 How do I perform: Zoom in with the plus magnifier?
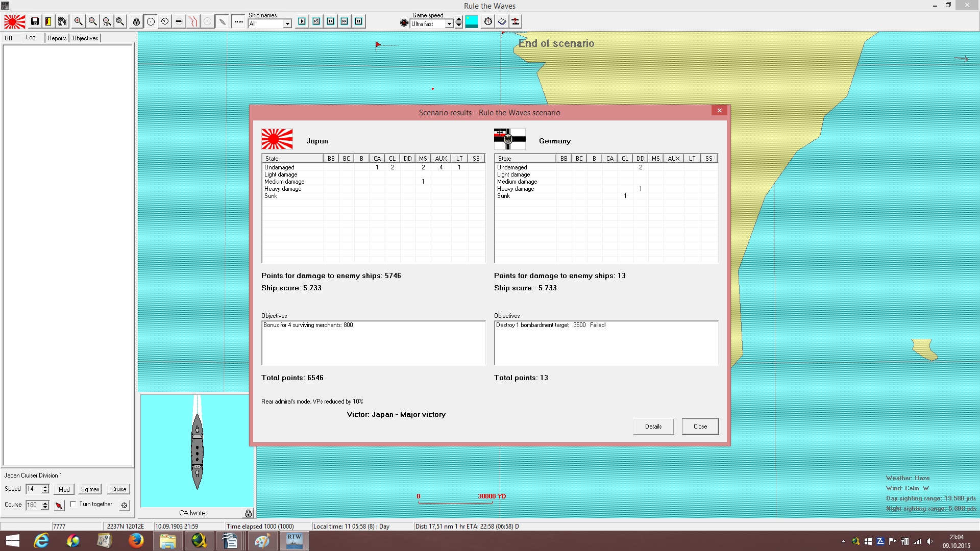click(78, 21)
